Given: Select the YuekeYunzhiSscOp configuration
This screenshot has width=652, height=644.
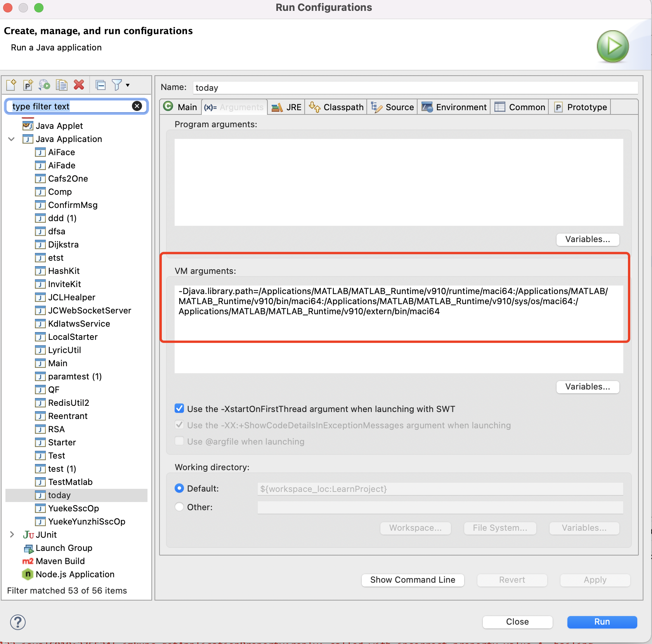Looking at the screenshot, I should pyautogui.click(x=80, y=521).
